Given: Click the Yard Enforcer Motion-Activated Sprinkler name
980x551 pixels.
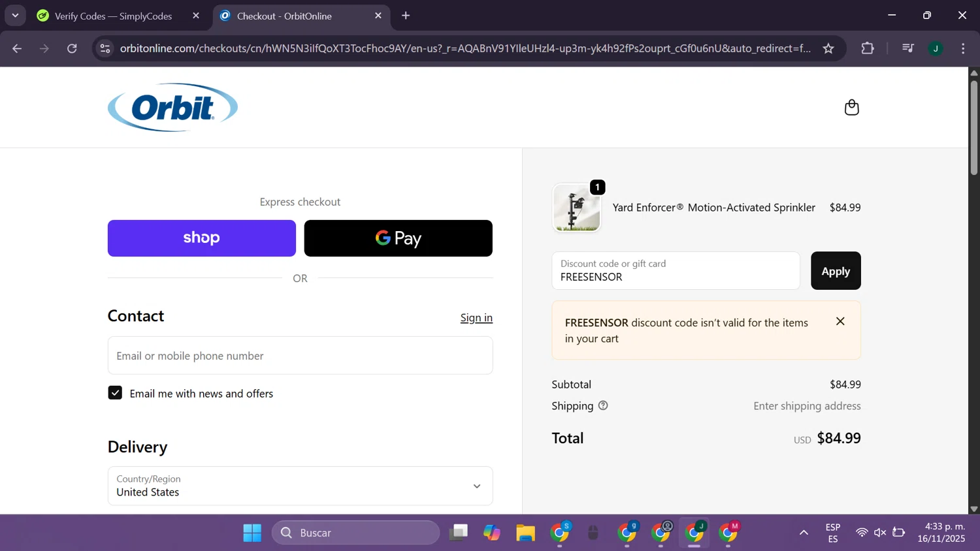Looking at the screenshot, I should click(713, 208).
